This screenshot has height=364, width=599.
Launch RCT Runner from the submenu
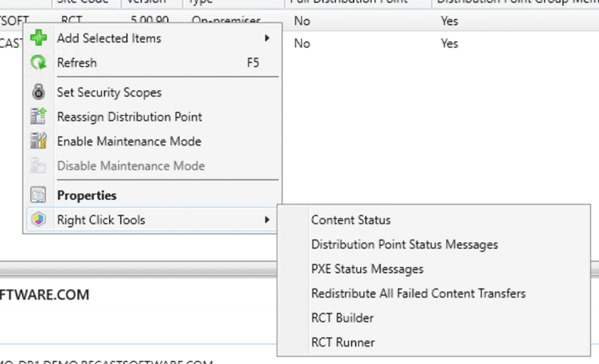342,342
